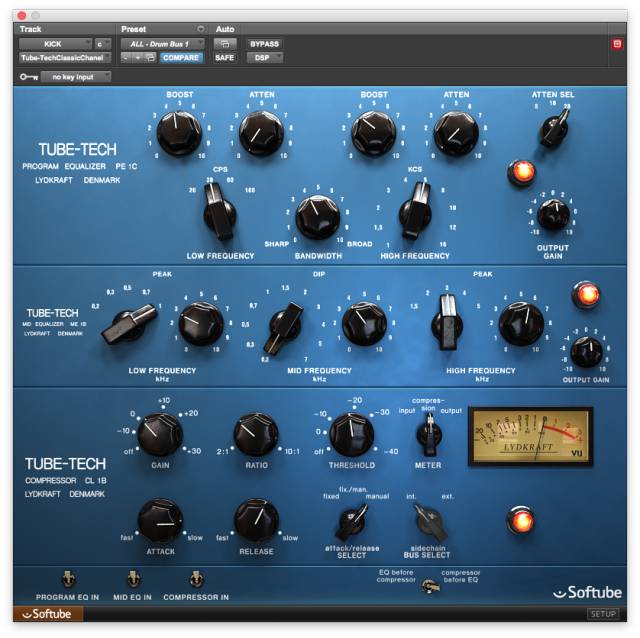Select previous preset with the minus button
640x638 pixels.
(x=126, y=58)
